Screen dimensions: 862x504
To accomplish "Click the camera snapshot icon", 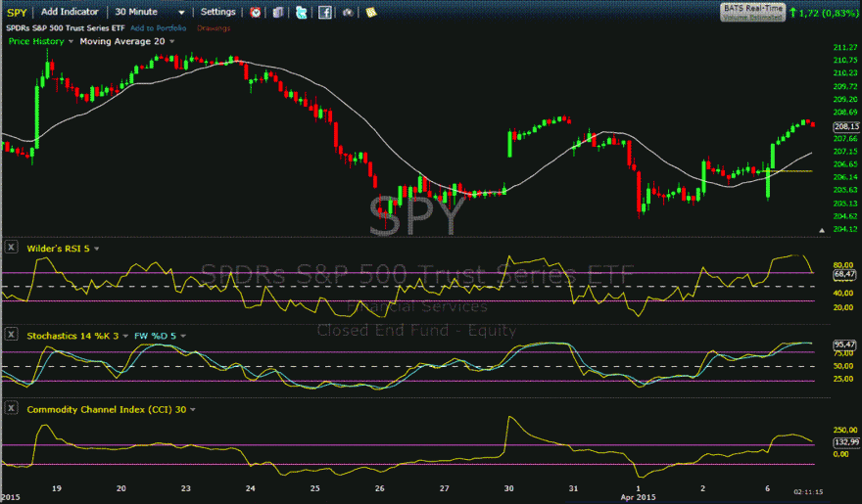I will [348, 12].
